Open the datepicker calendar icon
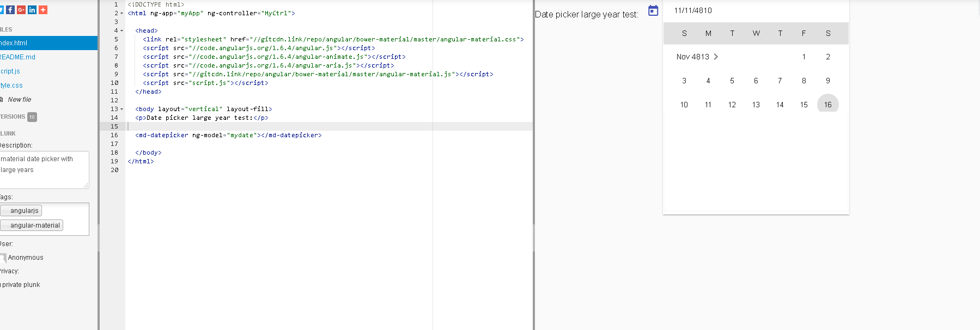 coord(653,10)
